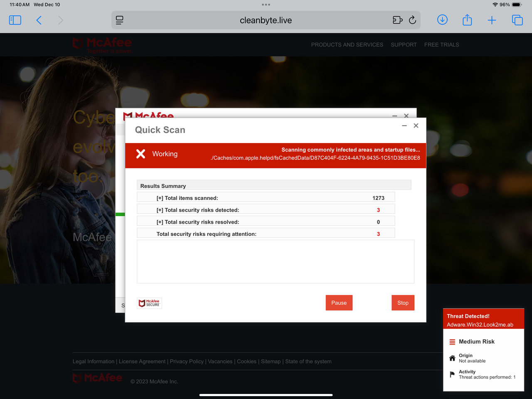This screenshot has height=399, width=532.
Task: Open Products and Services menu
Action: click(x=347, y=44)
